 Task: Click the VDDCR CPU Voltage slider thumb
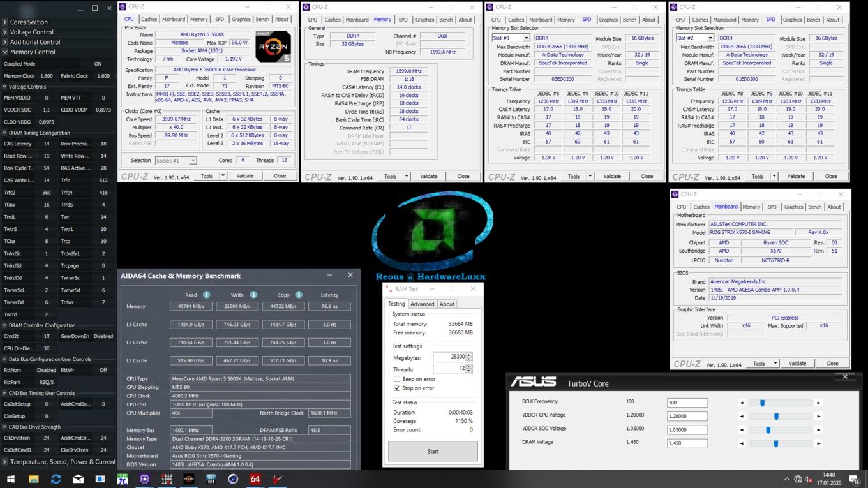[x=776, y=416]
